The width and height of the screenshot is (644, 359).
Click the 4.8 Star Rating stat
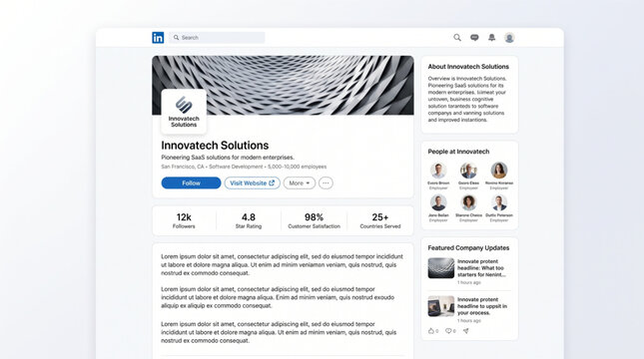[249, 220]
